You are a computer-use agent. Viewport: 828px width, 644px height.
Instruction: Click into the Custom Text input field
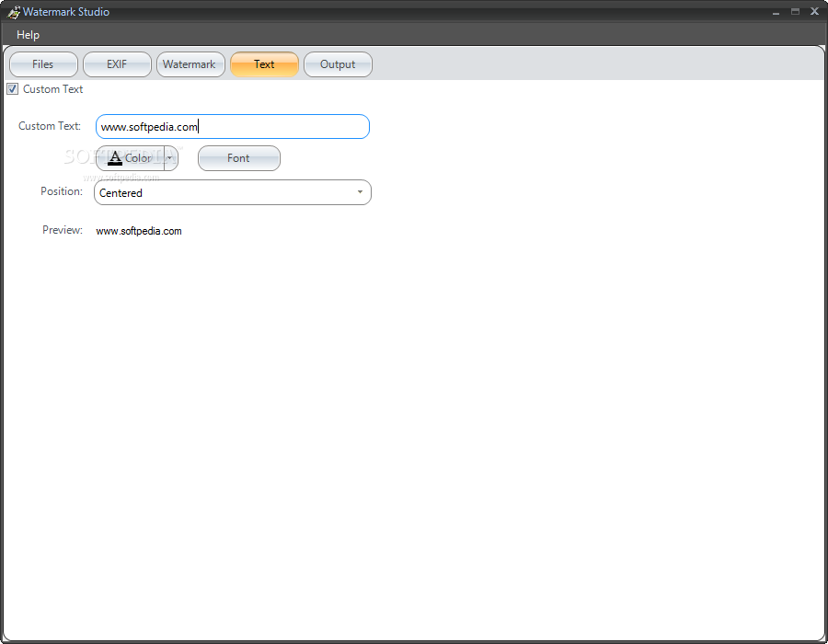point(233,127)
